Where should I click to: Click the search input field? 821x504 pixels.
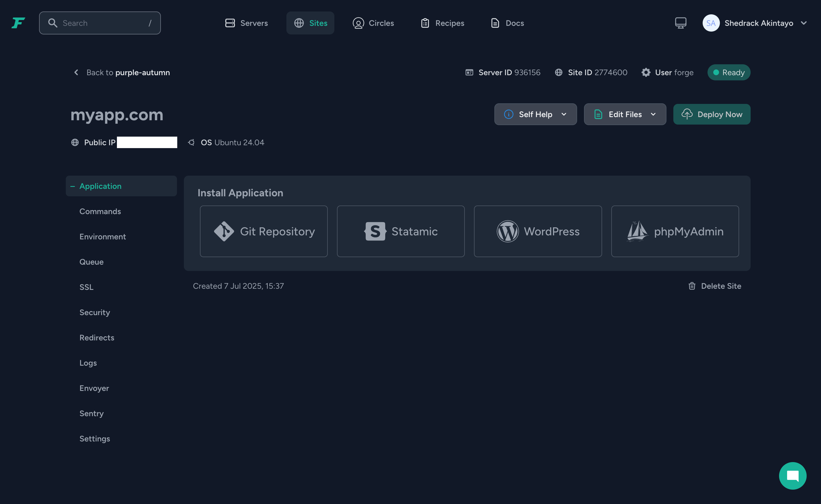[99, 23]
